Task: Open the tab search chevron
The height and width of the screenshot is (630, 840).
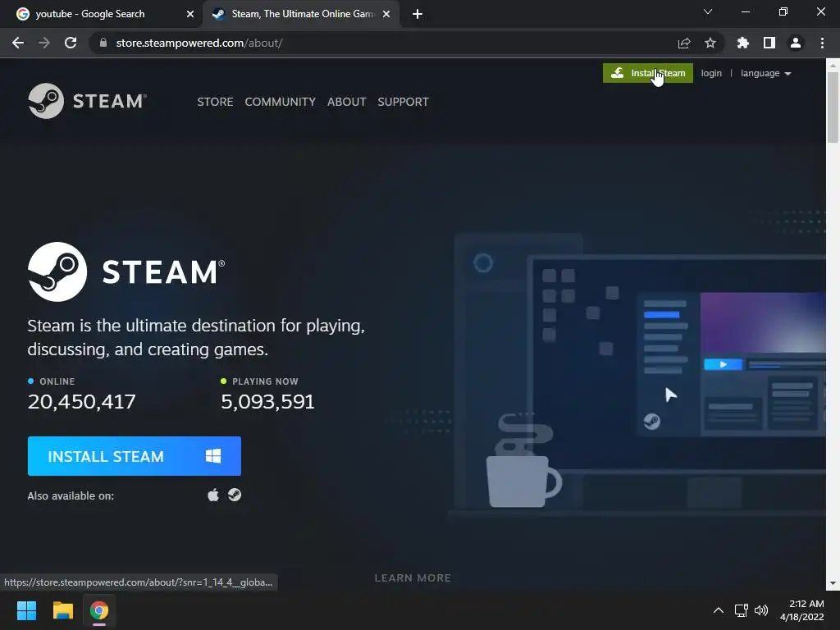Action: point(708,11)
